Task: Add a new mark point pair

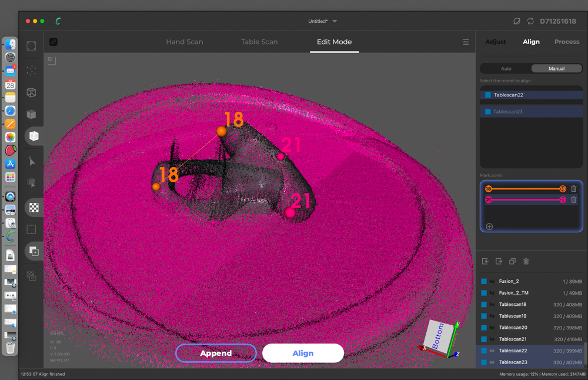Action: [489, 226]
